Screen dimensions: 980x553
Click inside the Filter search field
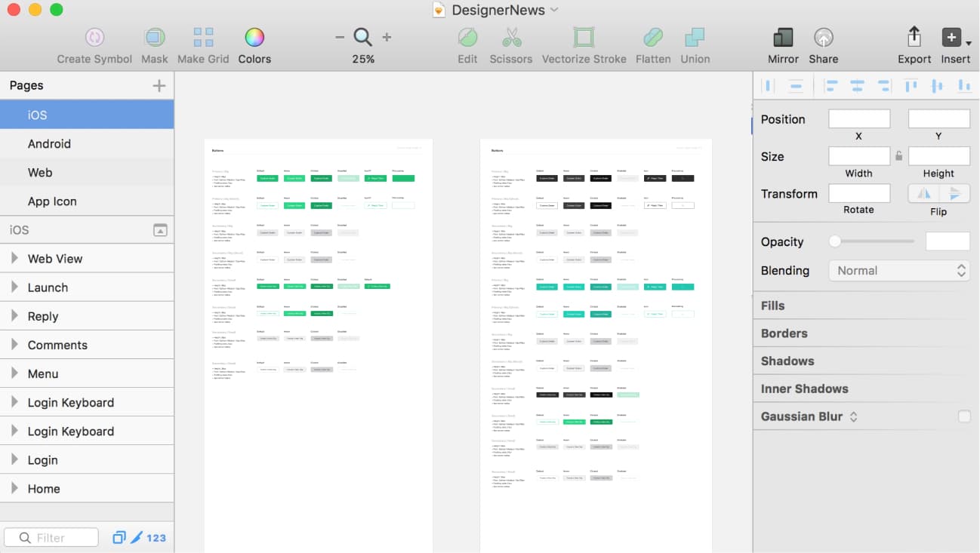[x=51, y=537]
